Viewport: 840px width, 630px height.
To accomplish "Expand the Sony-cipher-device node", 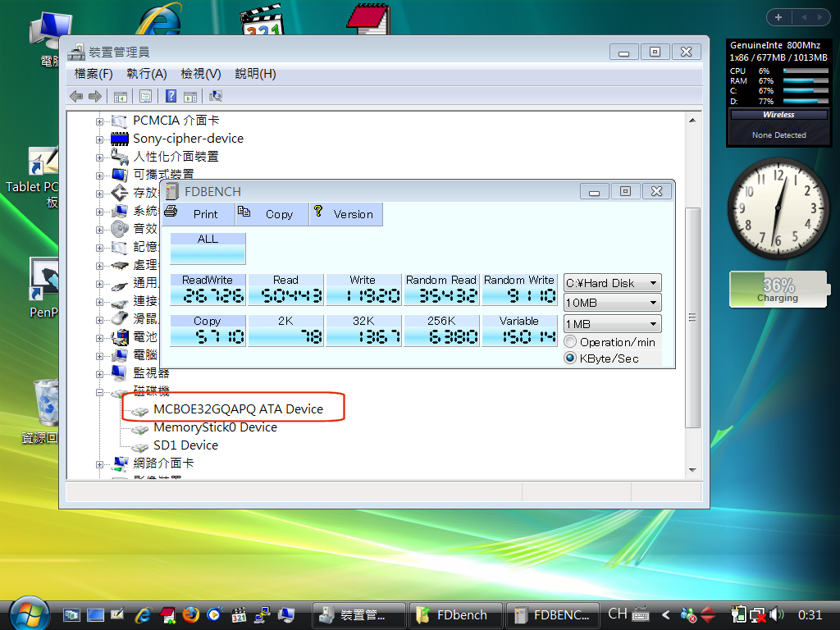I will click(99, 139).
